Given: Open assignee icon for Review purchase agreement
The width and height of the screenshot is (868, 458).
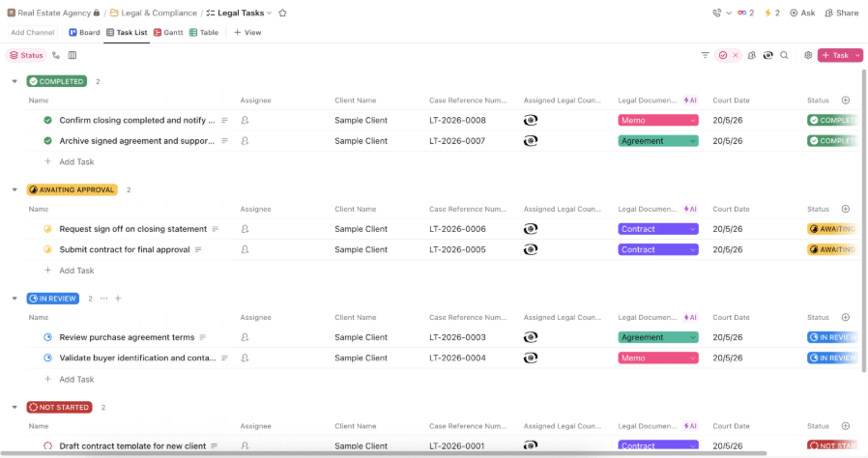Looking at the screenshot, I should pyautogui.click(x=245, y=337).
